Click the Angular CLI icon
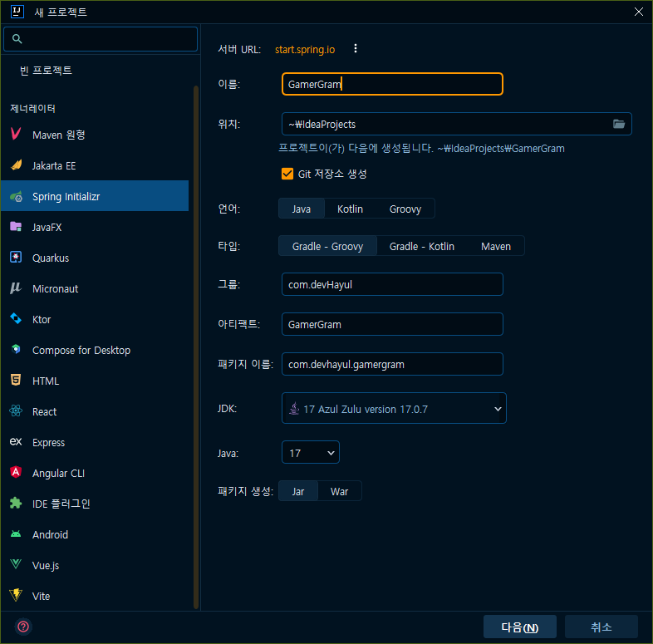653x644 pixels. tap(16, 472)
